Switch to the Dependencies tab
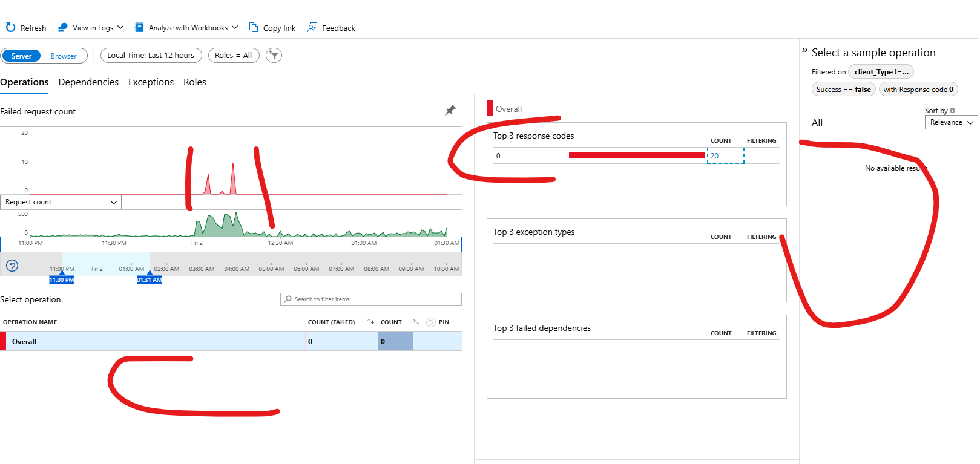The width and height of the screenshot is (980, 464). (x=88, y=82)
